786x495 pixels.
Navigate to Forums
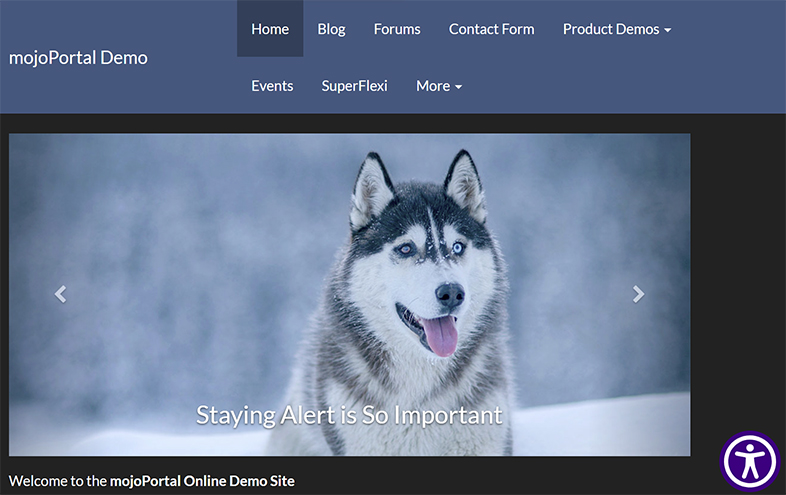tap(397, 29)
